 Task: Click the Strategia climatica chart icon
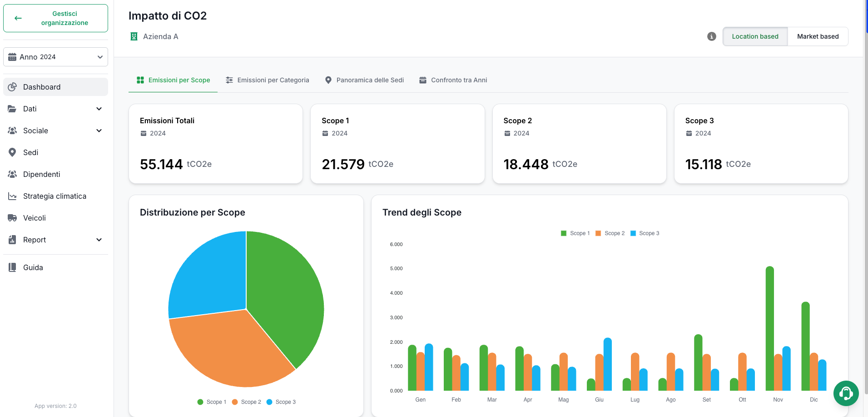click(x=12, y=196)
